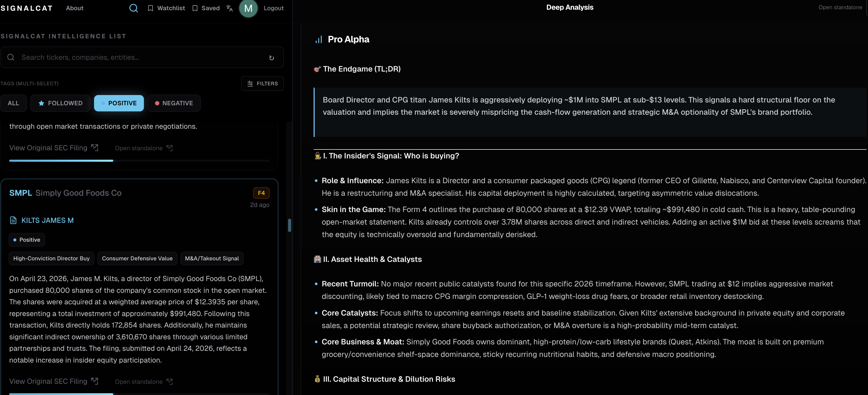The image size is (868, 395).
Task: Open the language translate icon
Action: (x=230, y=8)
